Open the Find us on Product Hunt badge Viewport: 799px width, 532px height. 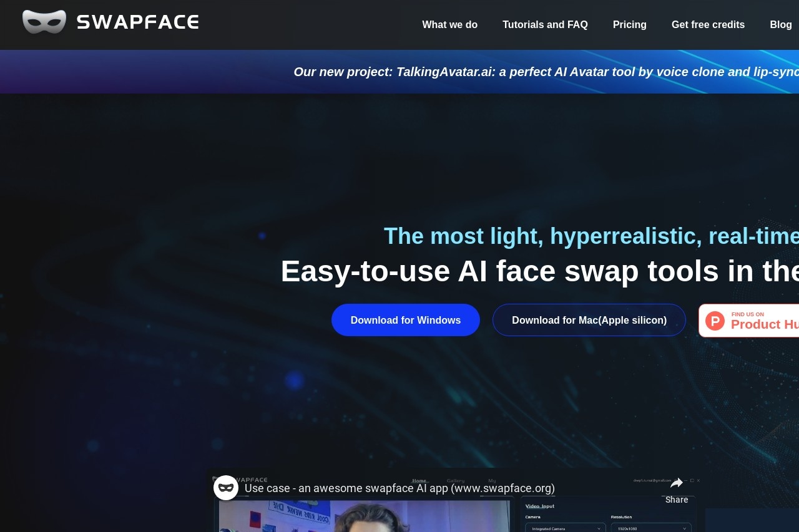[749, 321]
